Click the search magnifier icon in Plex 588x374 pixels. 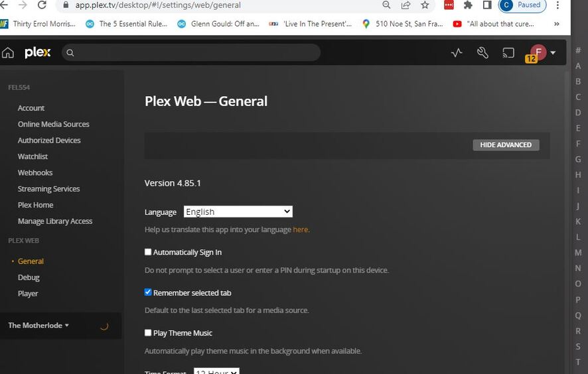(70, 53)
